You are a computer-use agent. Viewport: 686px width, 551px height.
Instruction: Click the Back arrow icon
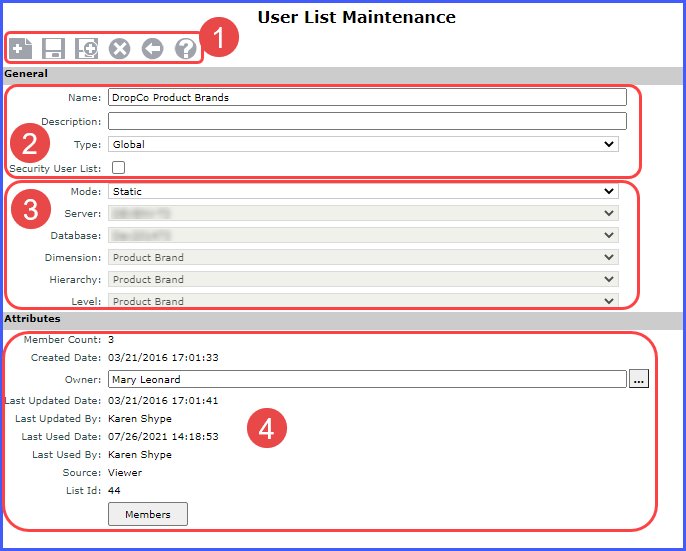point(152,48)
